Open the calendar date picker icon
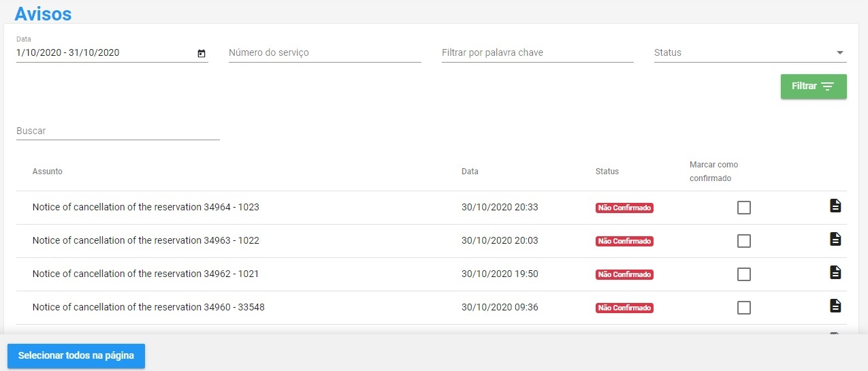This screenshot has width=868, height=371. 202,53
